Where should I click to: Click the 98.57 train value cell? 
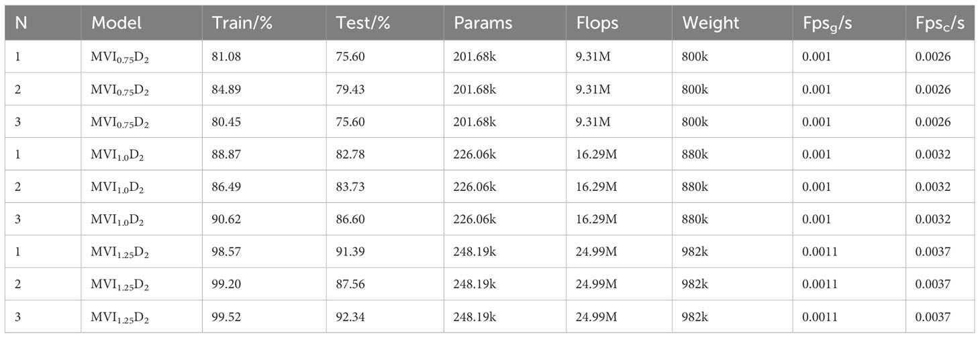click(264, 251)
